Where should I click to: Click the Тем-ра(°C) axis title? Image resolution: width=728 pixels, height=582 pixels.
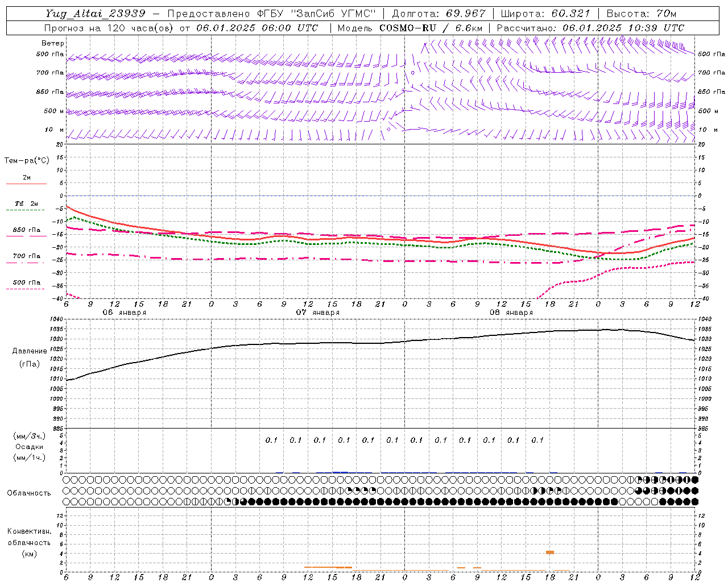[27, 161]
